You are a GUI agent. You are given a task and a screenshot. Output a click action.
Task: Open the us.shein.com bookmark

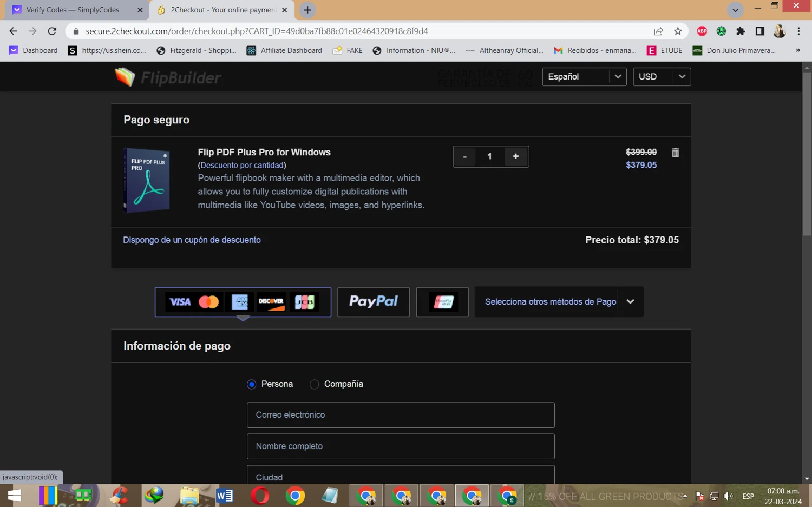click(x=107, y=50)
